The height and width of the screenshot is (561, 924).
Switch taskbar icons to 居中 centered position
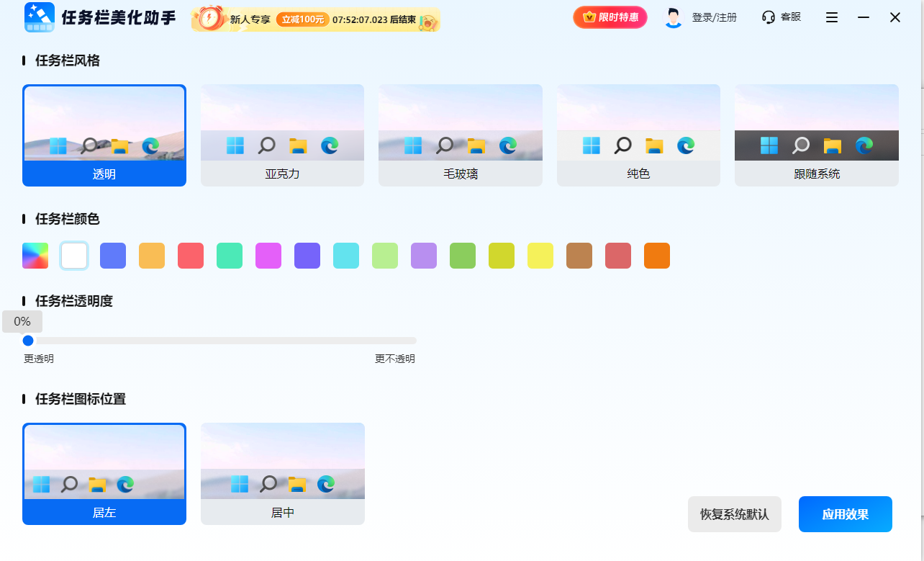[282, 474]
